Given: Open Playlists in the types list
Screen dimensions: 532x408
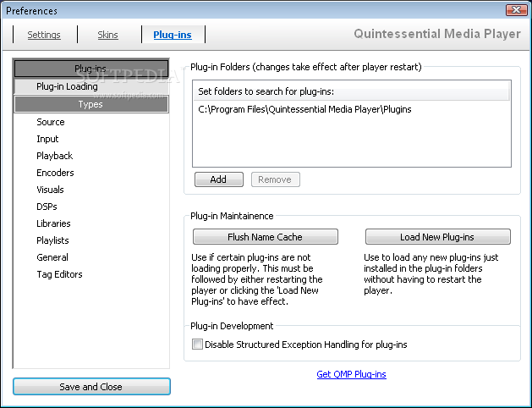Looking at the screenshot, I should [52, 240].
